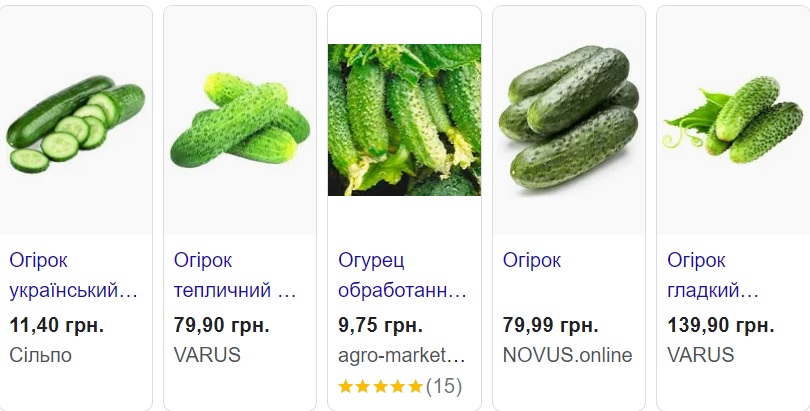Click the 'Огурец обработанн…' title link
The width and height of the screenshot is (810, 411).
click(402, 276)
